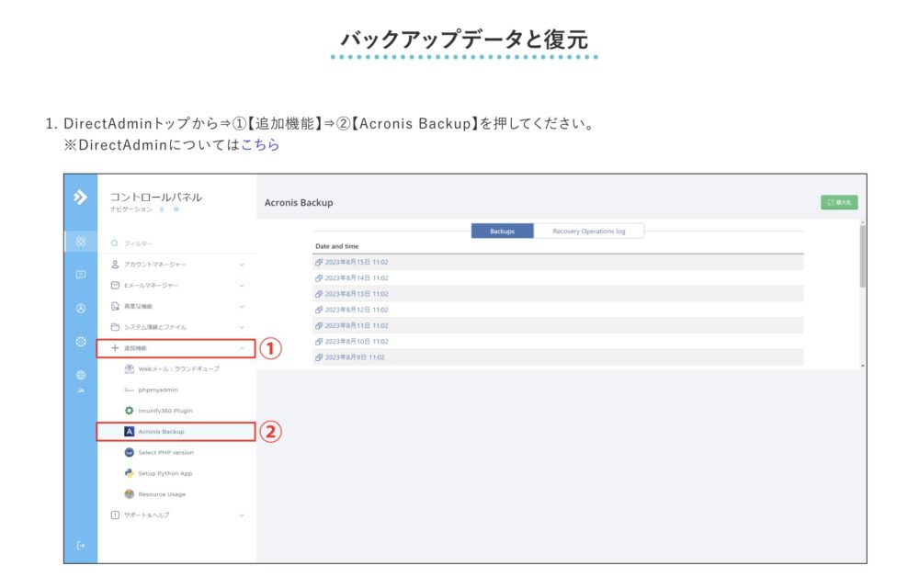Screen dimensions: 919x588
Task: Click the backup icon beside 2023年8月15日 11:02
Action: click(x=319, y=263)
